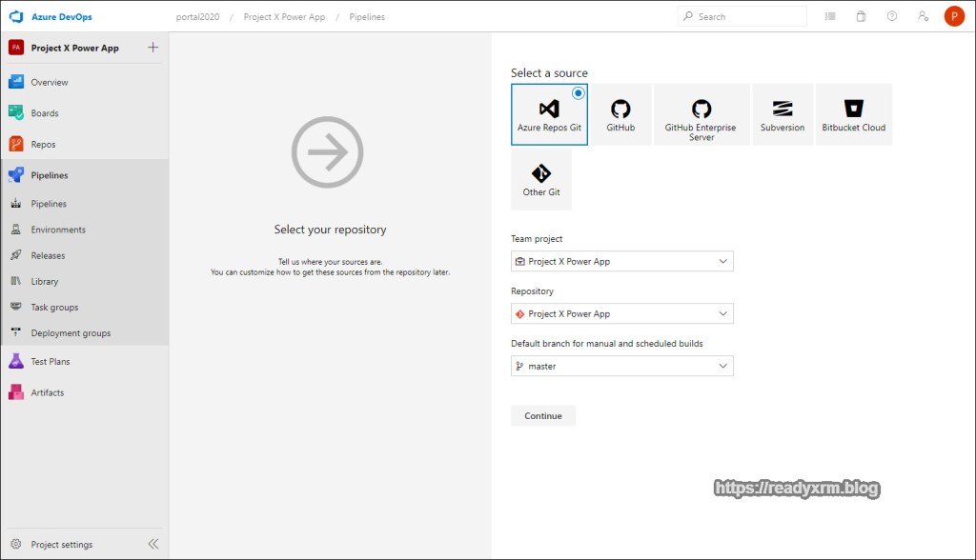Go to Repos in the sidebar
The image size is (976, 560).
[43, 145]
